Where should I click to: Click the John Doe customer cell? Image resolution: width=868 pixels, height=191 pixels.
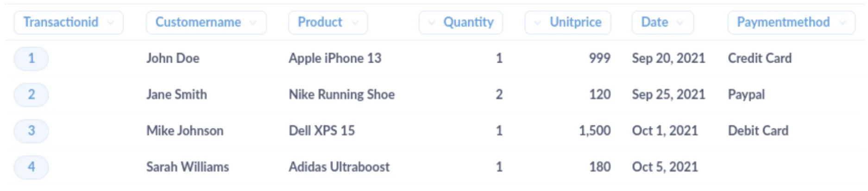click(173, 58)
